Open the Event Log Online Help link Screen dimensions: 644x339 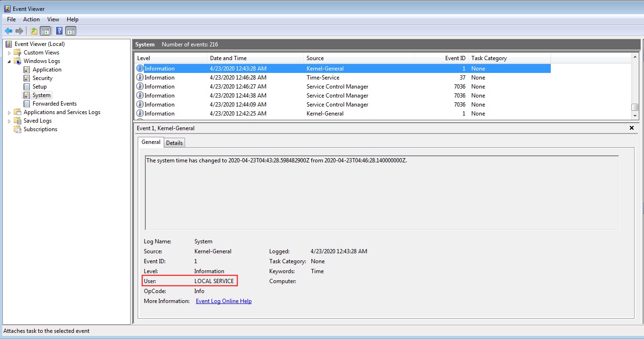[x=224, y=301]
